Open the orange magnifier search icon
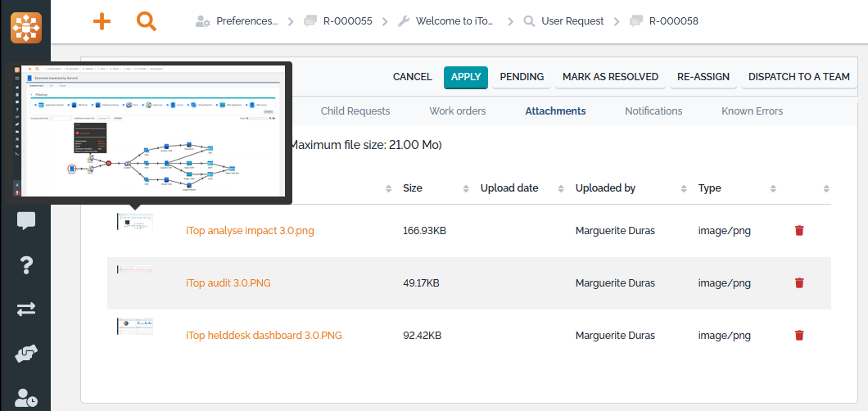868x411 pixels. (x=147, y=21)
